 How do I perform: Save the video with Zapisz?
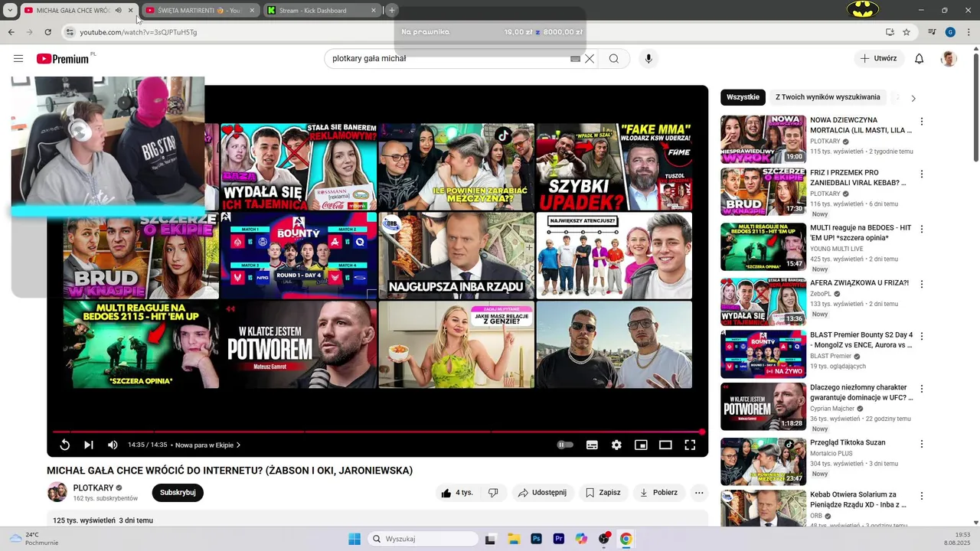click(x=603, y=493)
